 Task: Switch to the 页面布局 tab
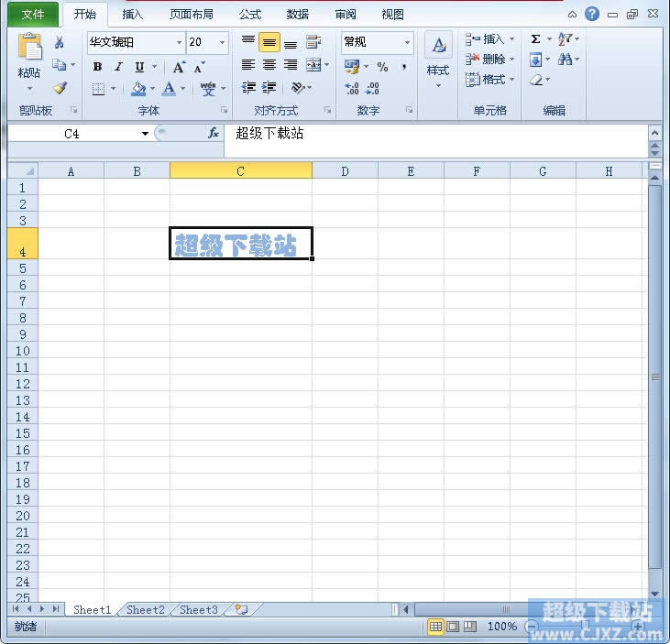[191, 15]
